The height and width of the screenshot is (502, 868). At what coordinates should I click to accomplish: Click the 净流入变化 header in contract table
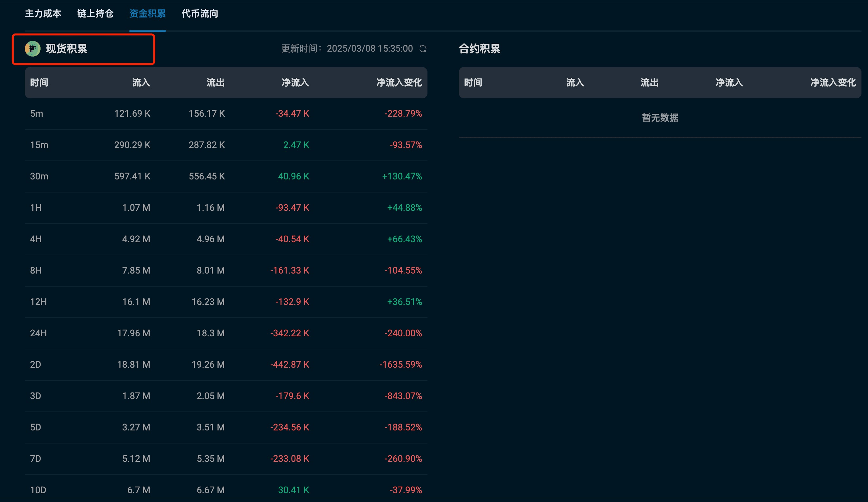tap(833, 82)
